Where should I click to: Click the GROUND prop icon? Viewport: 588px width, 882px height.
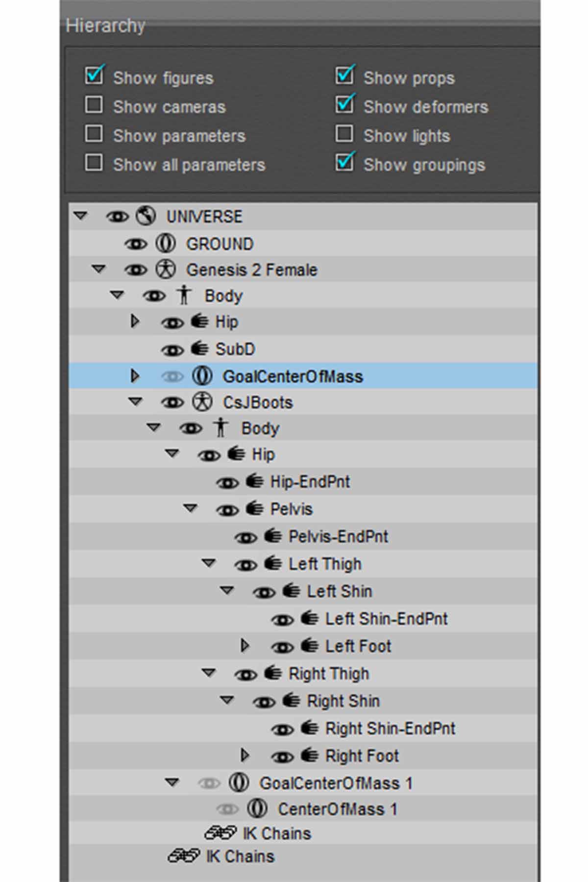tap(165, 244)
